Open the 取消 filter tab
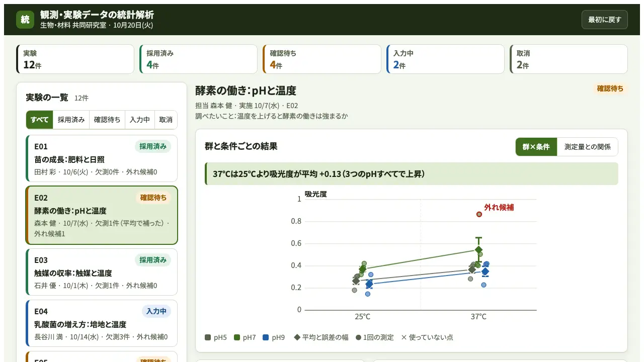This screenshot has height=362, width=644. pos(166,120)
